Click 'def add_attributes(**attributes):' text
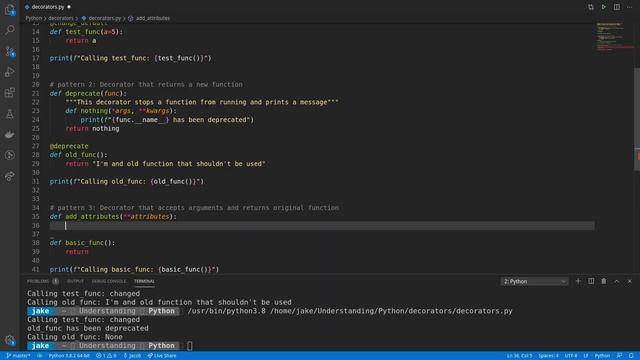Viewport: 640px width, 360px height. (113, 217)
